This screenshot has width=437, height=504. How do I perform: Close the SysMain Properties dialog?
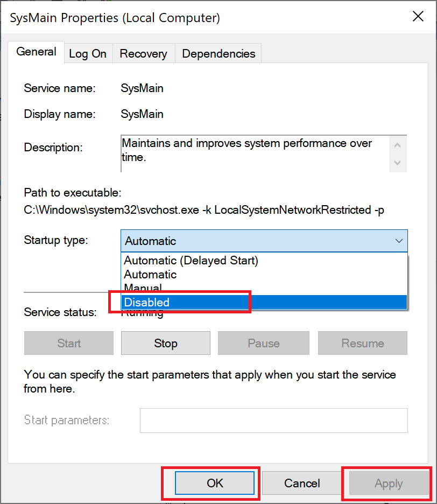pyautogui.click(x=418, y=17)
